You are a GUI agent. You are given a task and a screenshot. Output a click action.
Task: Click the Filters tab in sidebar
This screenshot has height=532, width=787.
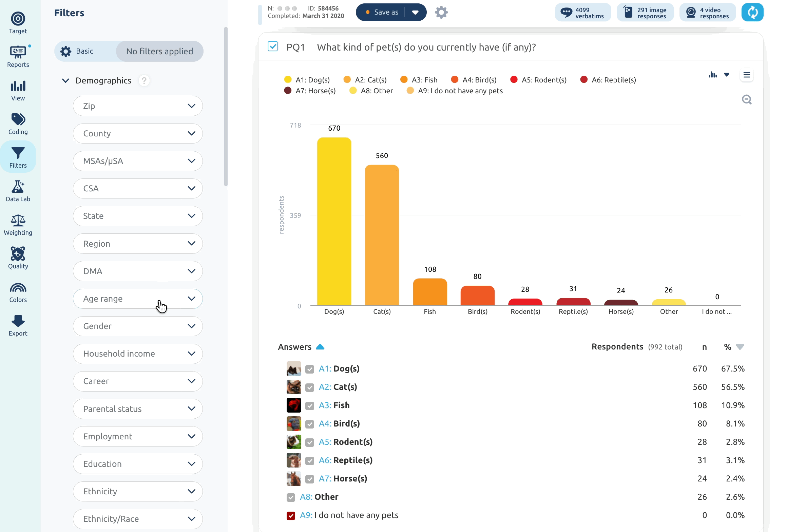(18, 157)
